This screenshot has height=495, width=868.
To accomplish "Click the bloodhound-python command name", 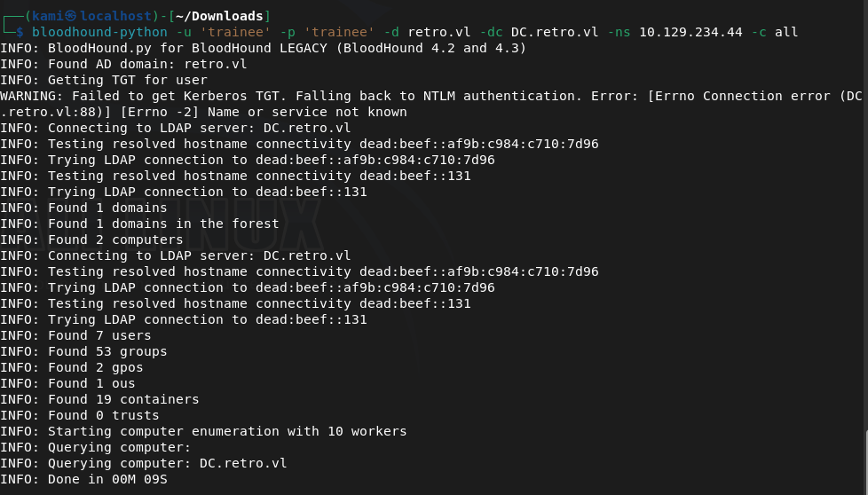I will click(x=99, y=32).
